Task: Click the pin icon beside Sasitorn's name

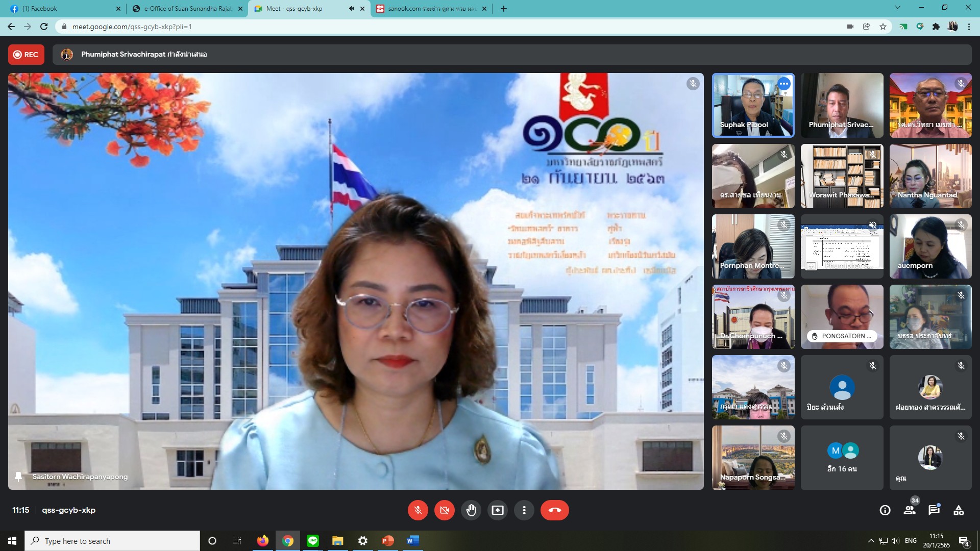Action: click(x=18, y=477)
